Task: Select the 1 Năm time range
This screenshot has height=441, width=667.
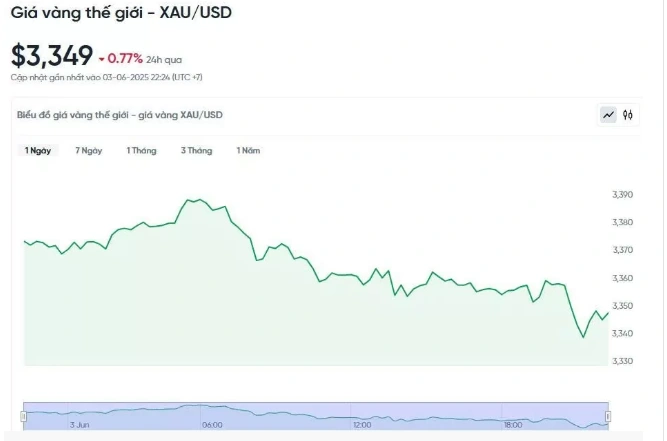Action: [248, 151]
